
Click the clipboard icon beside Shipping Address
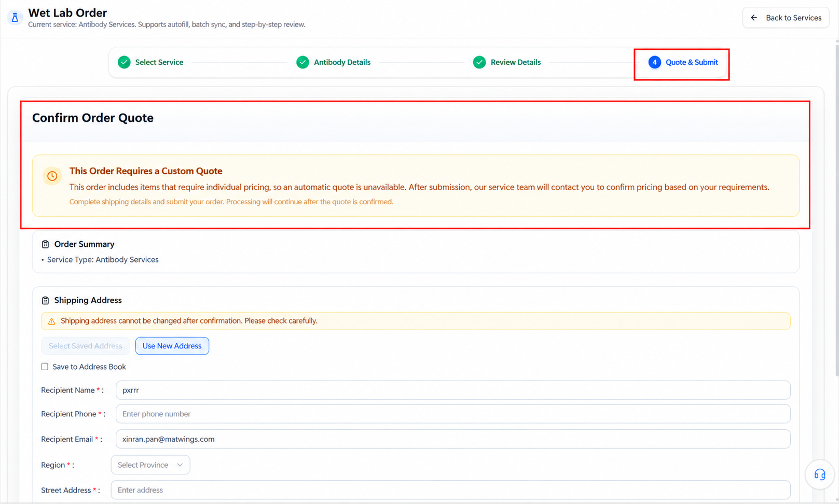(x=46, y=300)
